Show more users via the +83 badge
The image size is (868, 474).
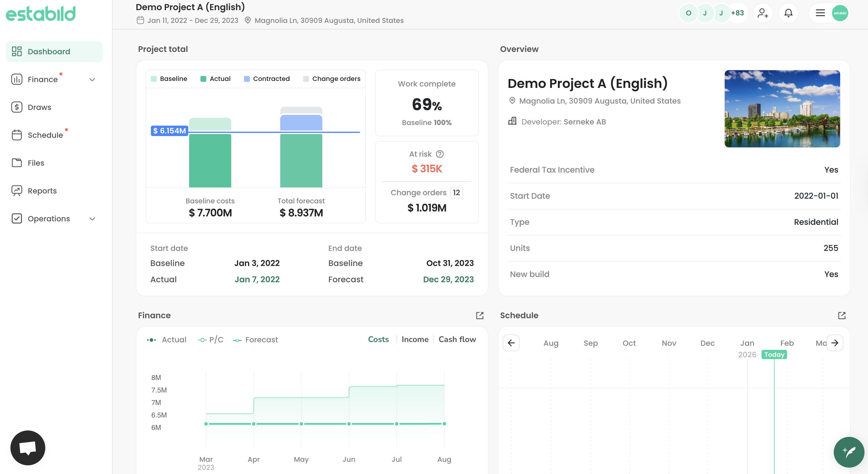pyautogui.click(x=738, y=13)
